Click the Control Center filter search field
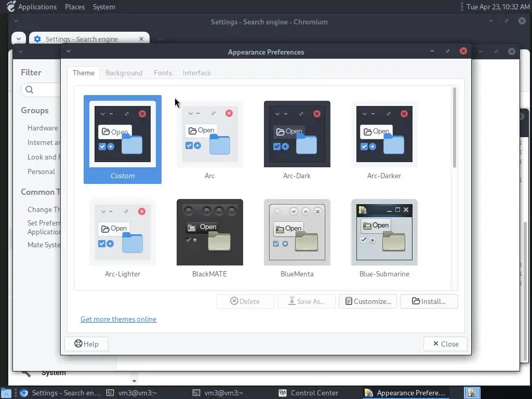The height and width of the screenshot is (399, 532). pyautogui.click(x=41, y=89)
